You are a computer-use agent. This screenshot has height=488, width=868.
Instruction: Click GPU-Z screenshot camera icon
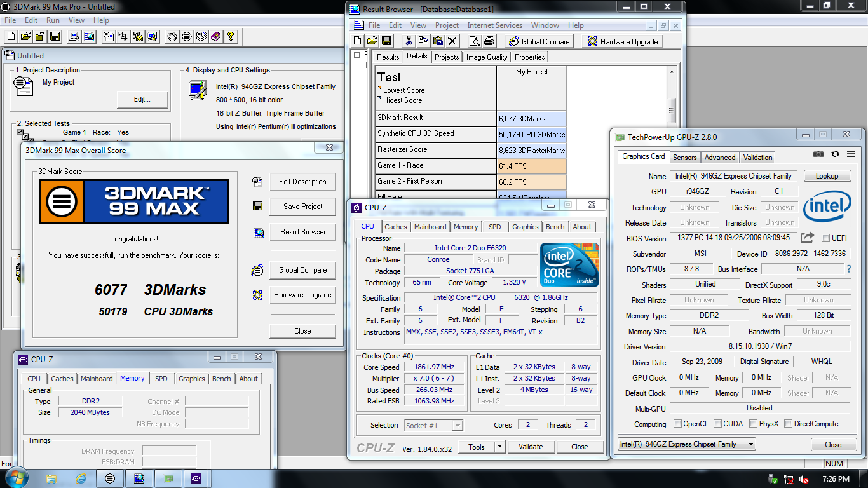pos(818,154)
